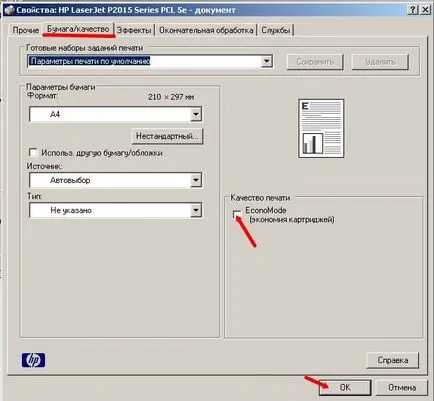
Task: Expand the Тип Не указано dropdown
Action: coord(115,210)
